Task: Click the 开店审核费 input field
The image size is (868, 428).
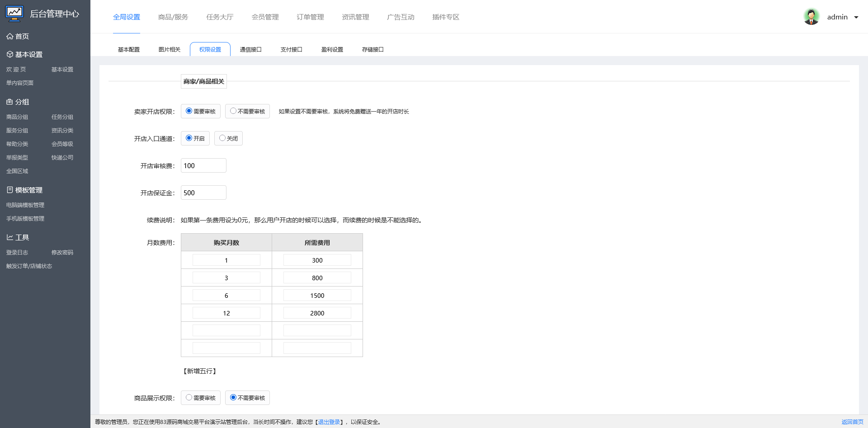Action: 203,165
